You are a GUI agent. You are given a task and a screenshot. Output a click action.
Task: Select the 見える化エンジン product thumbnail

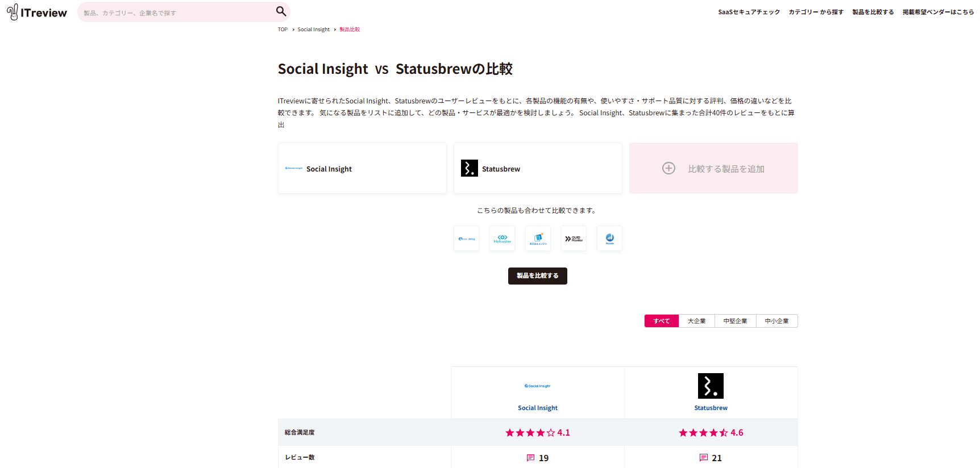point(538,239)
